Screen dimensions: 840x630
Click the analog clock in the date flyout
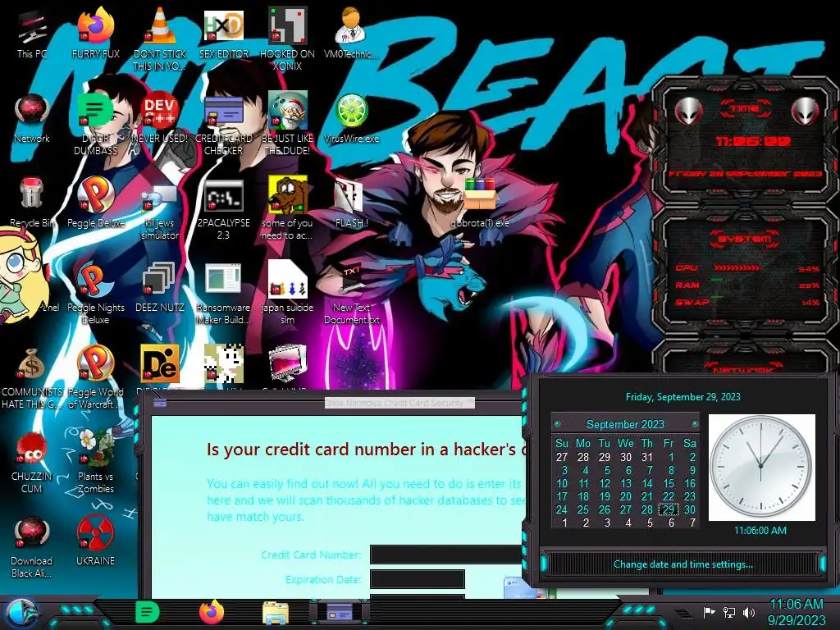[761, 467]
